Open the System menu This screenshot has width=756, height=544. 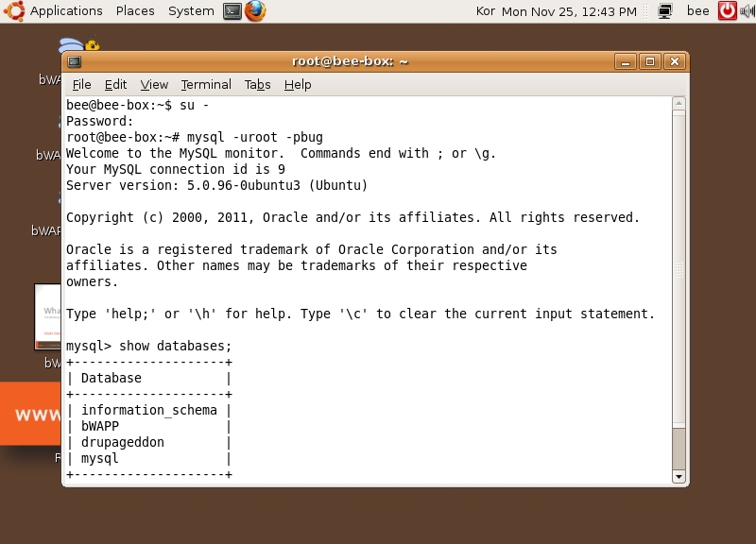pyautogui.click(x=191, y=10)
